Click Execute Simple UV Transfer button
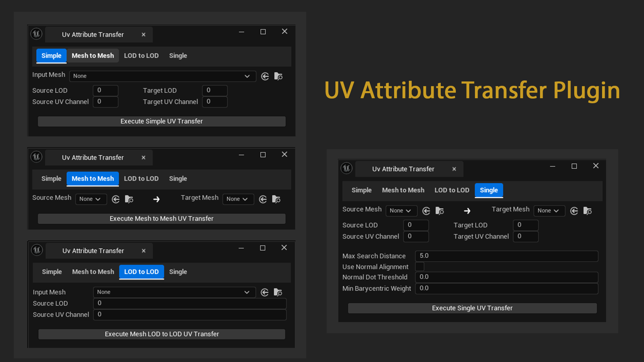644x362 pixels. (x=162, y=121)
